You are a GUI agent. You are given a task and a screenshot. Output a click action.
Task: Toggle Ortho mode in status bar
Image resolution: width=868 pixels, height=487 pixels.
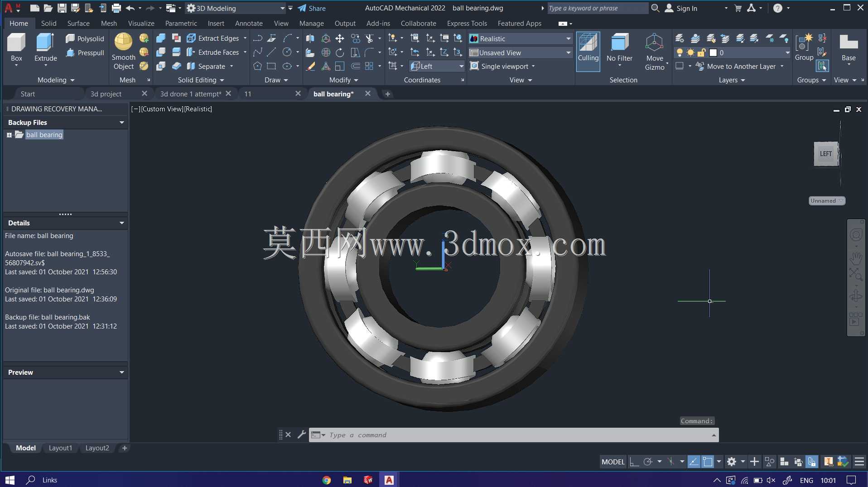point(634,462)
